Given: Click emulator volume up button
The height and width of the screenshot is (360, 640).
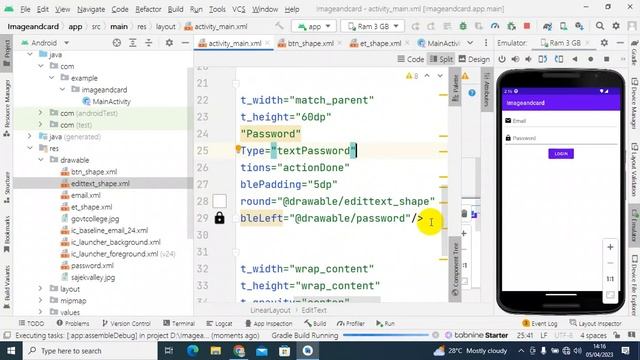Looking at the screenshot, I should pyautogui.click(x=516, y=59).
